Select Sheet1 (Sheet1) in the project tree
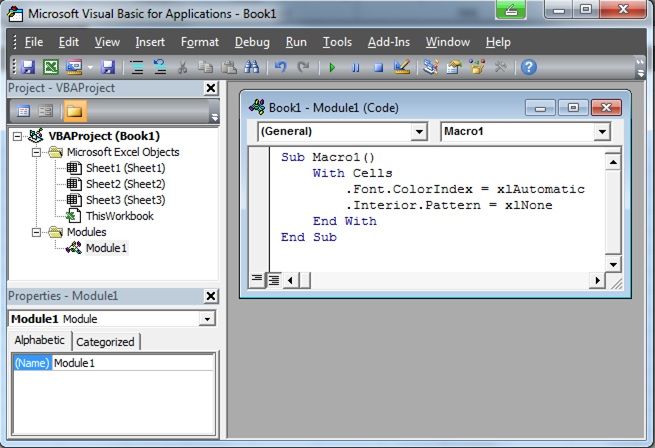 click(125, 168)
